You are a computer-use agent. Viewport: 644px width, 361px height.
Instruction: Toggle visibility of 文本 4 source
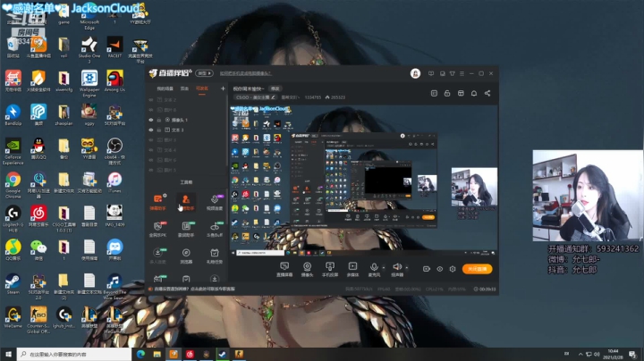coord(151,150)
